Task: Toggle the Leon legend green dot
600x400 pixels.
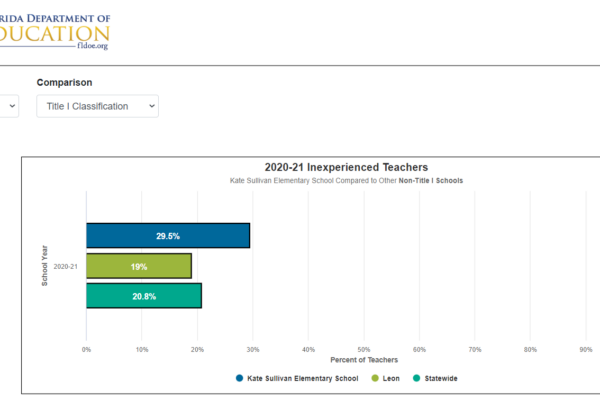Action: point(375,378)
